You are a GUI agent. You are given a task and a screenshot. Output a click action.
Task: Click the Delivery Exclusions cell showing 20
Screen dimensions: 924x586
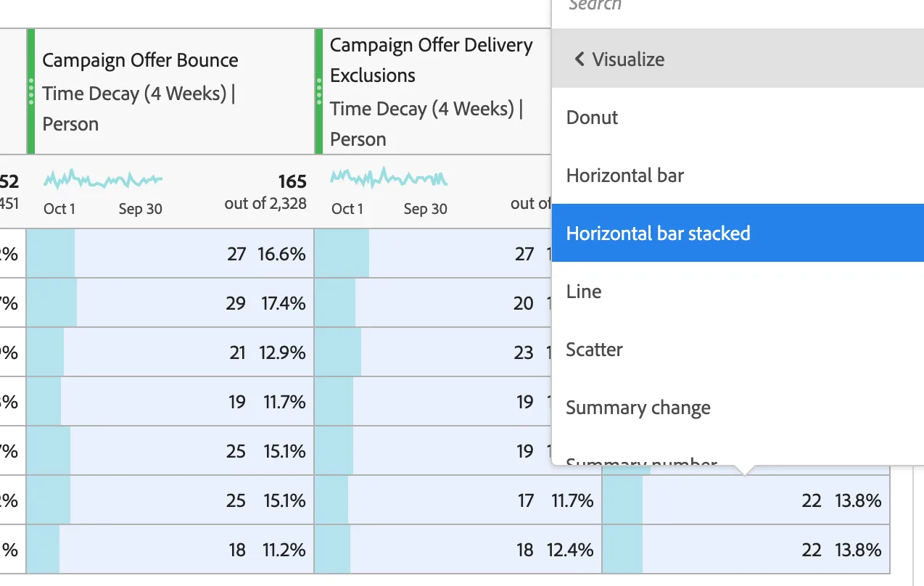(x=433, y=303)
